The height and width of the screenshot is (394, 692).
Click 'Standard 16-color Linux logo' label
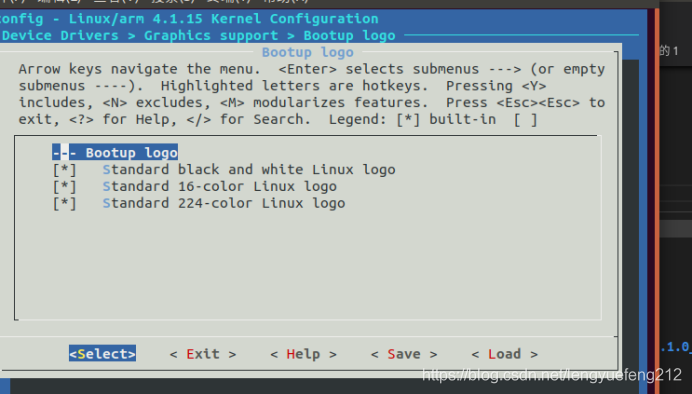coord(220,186)
